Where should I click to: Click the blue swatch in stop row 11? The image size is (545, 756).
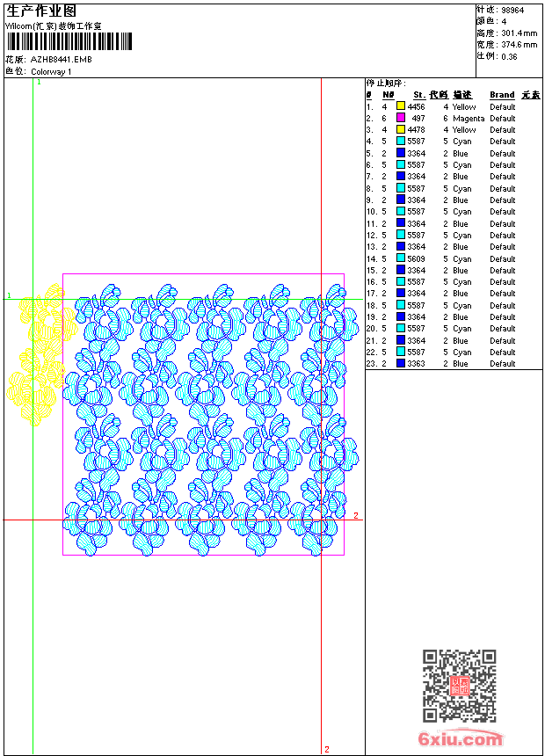[x=401, y=223]
